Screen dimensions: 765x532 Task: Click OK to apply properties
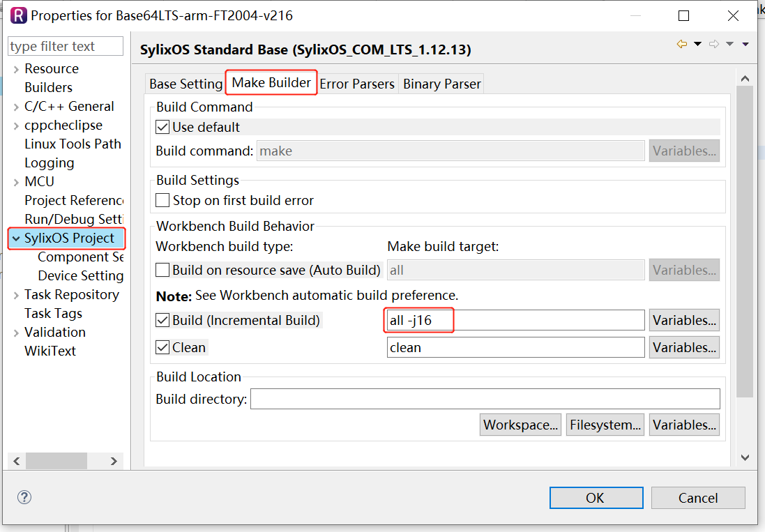tap(596, 498)
